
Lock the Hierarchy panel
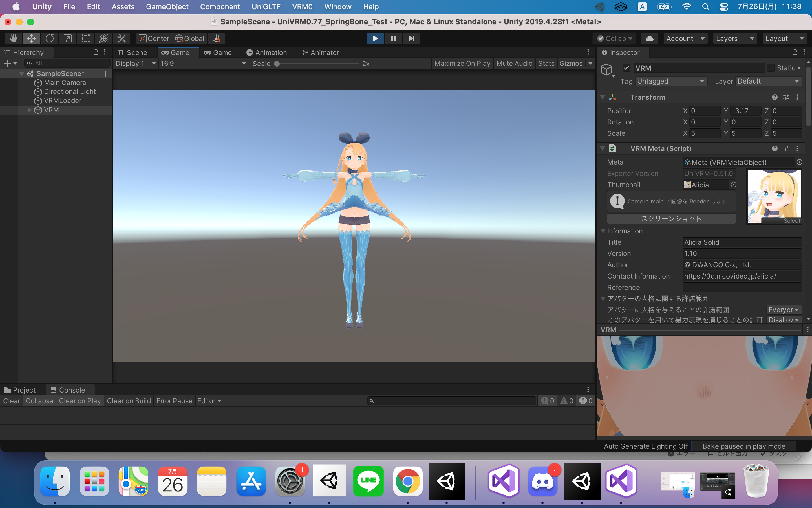click(96, 52)
